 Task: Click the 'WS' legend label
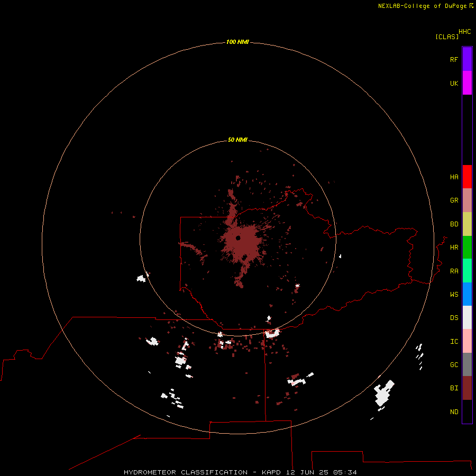[x=454, y=294]
